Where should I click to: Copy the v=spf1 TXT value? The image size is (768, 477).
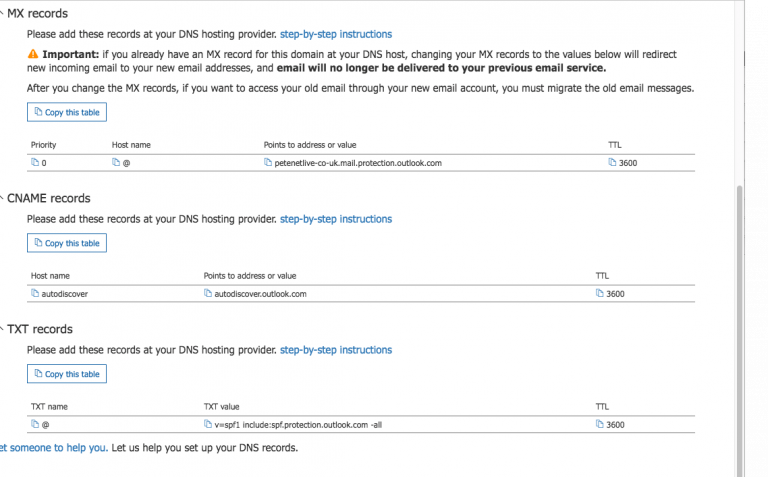[208, 424]
